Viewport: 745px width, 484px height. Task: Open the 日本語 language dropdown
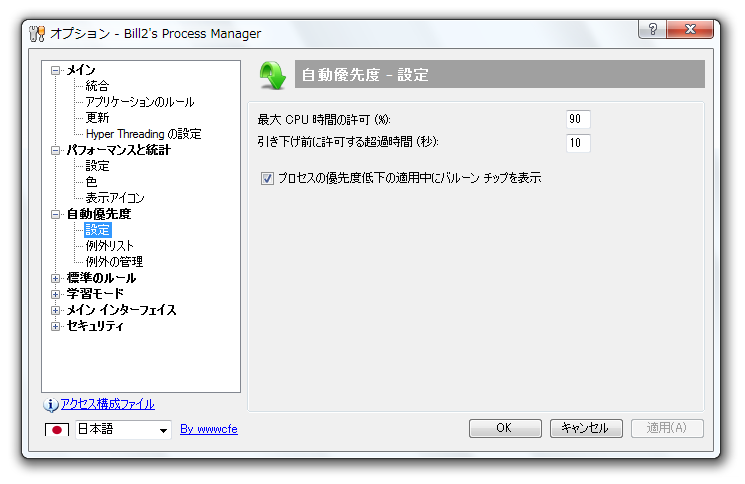click(124, 429)
